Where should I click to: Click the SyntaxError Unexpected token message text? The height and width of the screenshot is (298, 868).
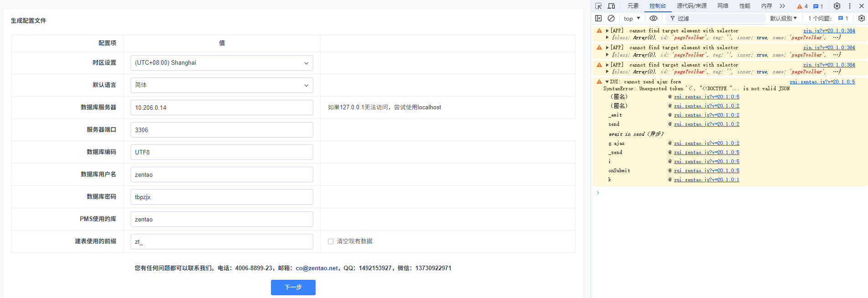pyautogui.click(x=696, y=89)
